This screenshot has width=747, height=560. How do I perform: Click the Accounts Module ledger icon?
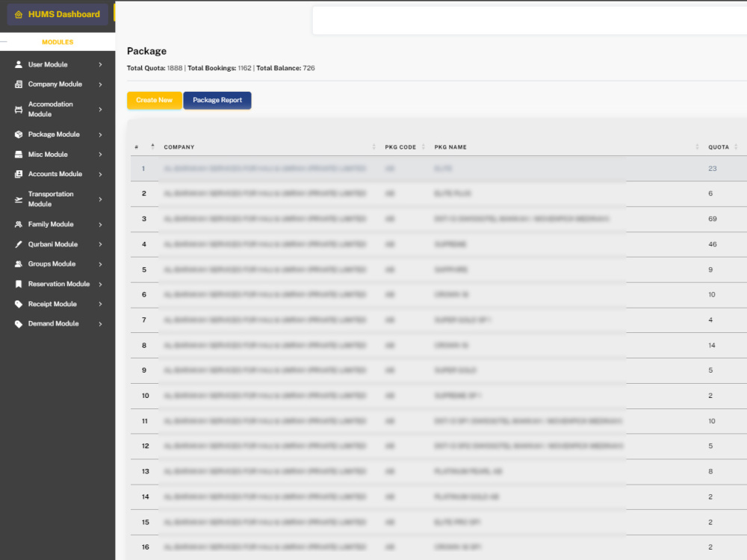coord(19,174)
